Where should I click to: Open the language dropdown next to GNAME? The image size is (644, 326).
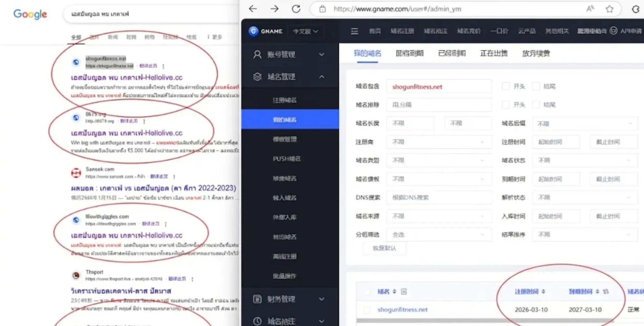305,31
